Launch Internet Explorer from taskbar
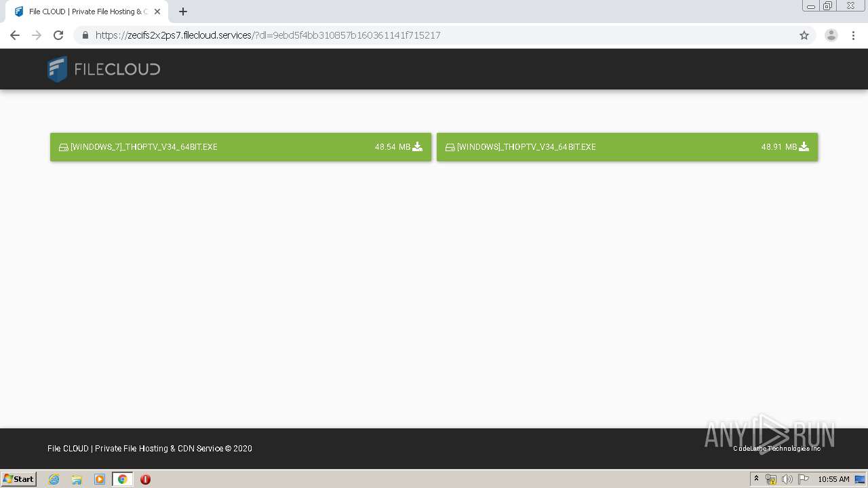The image size is (868, 488). pos(54,479)
